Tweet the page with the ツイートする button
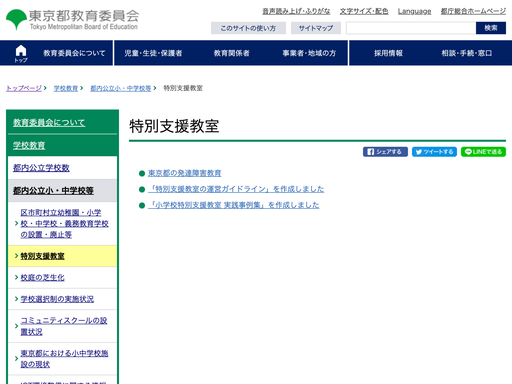512x384 pixels. [x=434, y=152]
